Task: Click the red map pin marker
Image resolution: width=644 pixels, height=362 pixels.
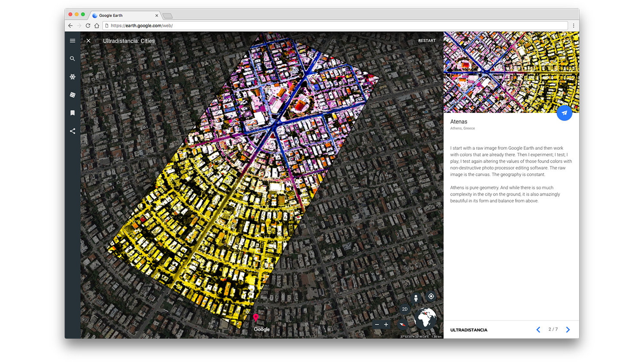Action: point(256,318)
